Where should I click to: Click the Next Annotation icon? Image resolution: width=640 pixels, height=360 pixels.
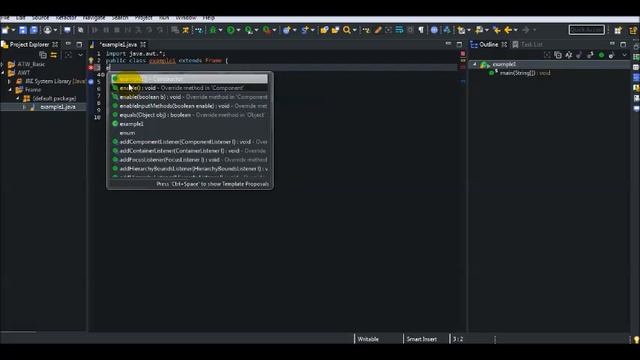pos(461,30)
